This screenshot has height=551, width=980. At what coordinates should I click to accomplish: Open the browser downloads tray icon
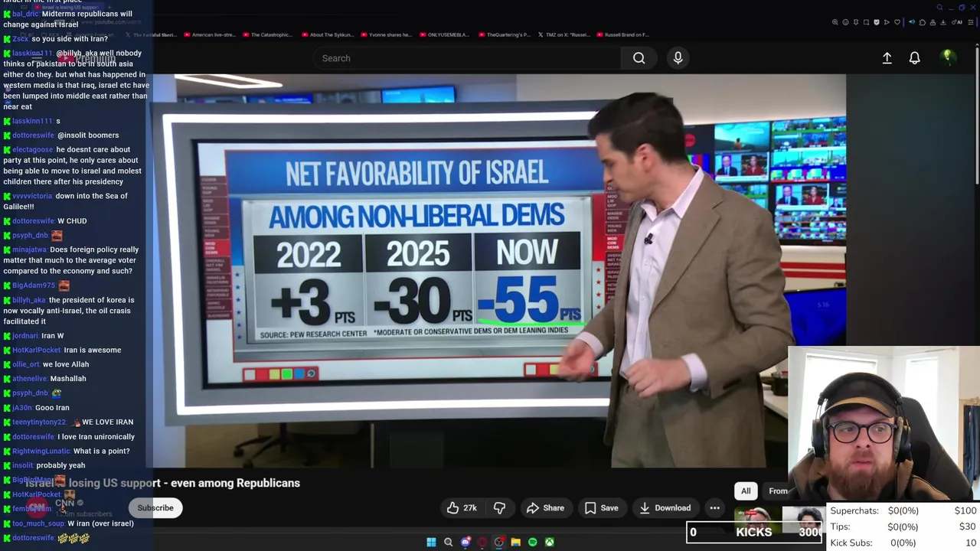(943, 22)
